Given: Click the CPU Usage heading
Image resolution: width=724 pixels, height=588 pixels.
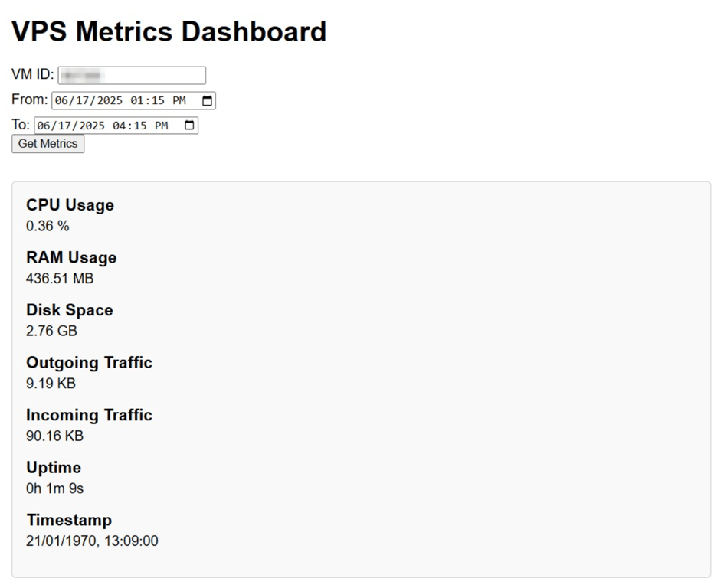Looking at the screenshot, I should point(70,204).
